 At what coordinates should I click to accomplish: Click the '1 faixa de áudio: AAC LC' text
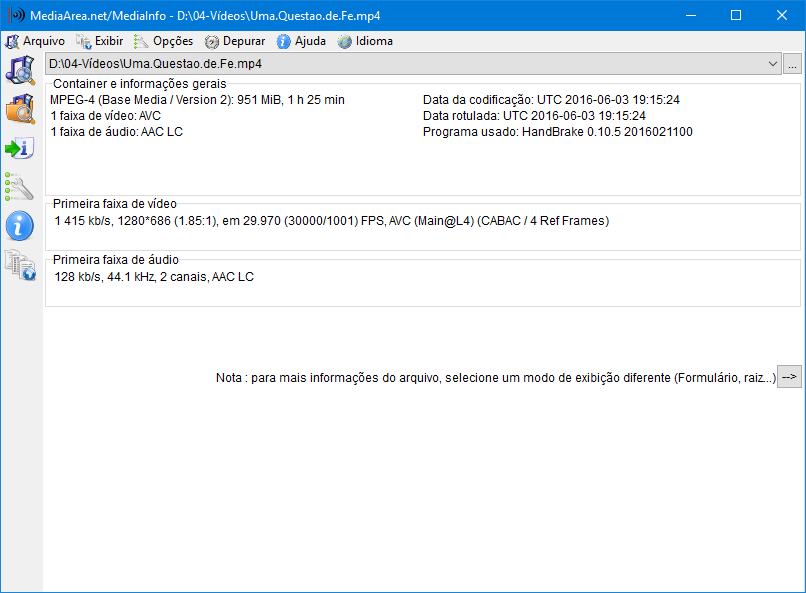click(117, 132)
